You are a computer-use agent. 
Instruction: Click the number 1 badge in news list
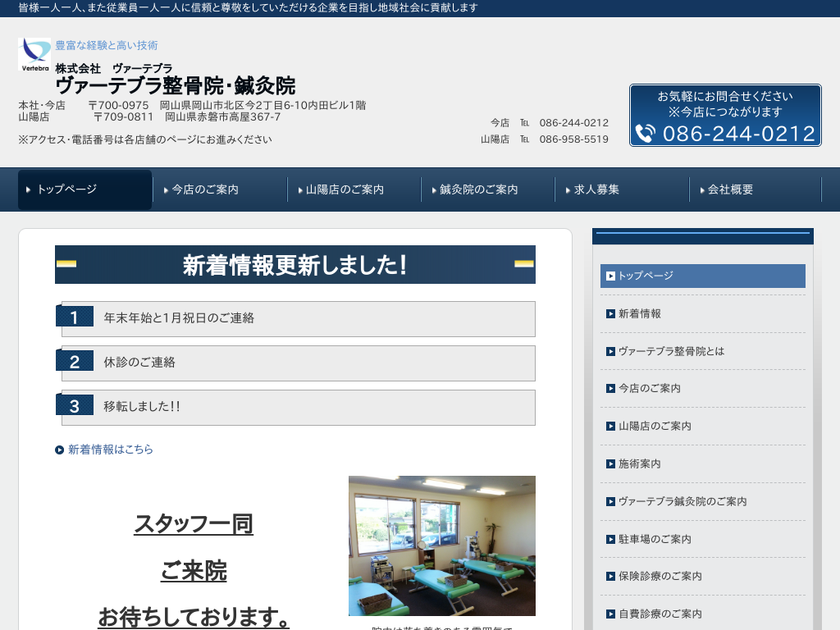75,317
